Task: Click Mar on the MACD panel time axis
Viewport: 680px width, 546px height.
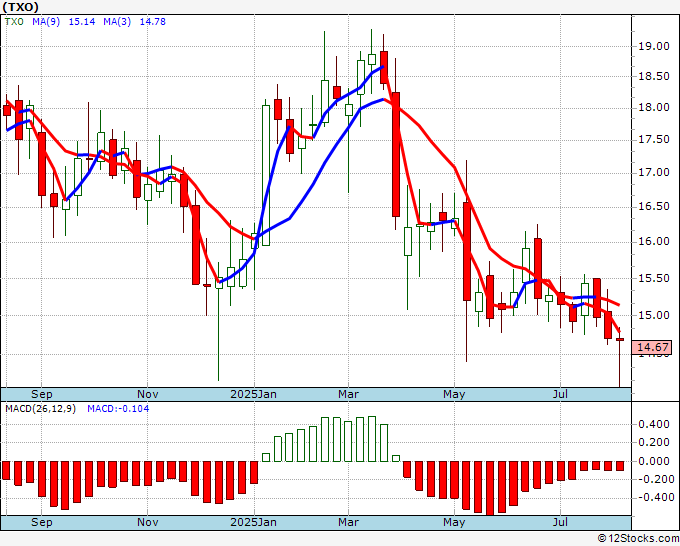Action: click(x=348, y=522)
